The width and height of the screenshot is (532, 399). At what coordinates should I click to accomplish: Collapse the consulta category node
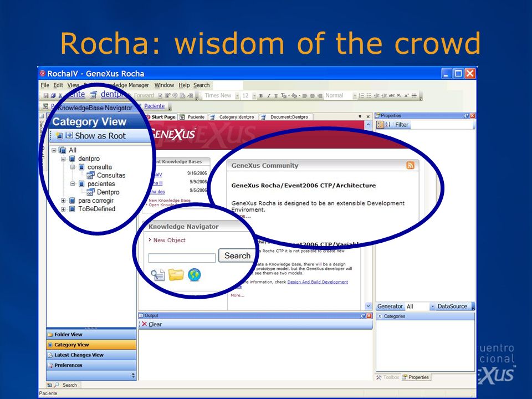tap(73, 167)
